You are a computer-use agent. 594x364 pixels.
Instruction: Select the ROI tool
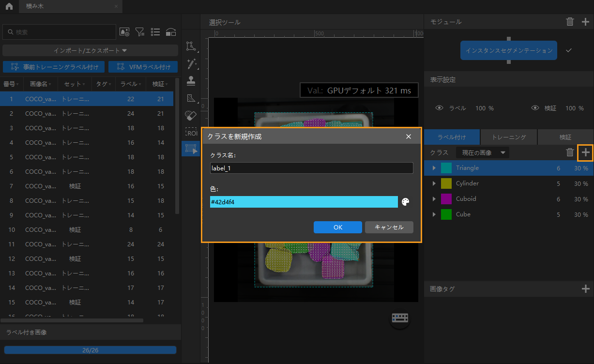191,132
